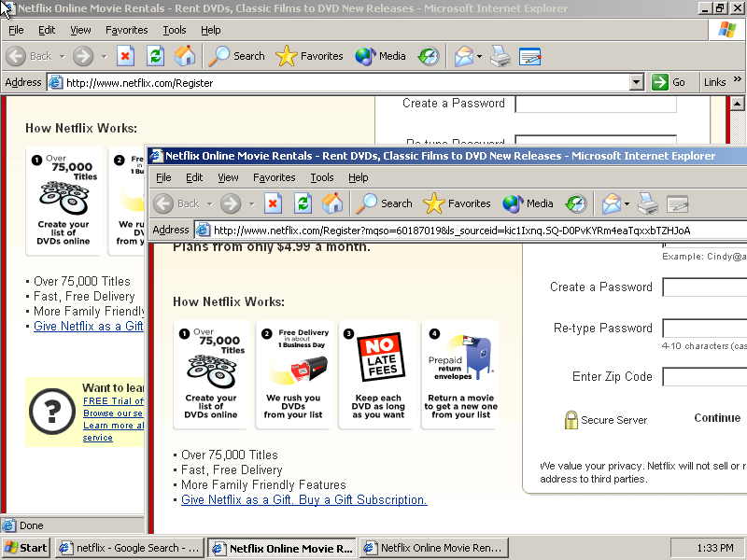The image size is (747, 560).
Task: Click Secure Server padlock icon
Action: point(571,419)
